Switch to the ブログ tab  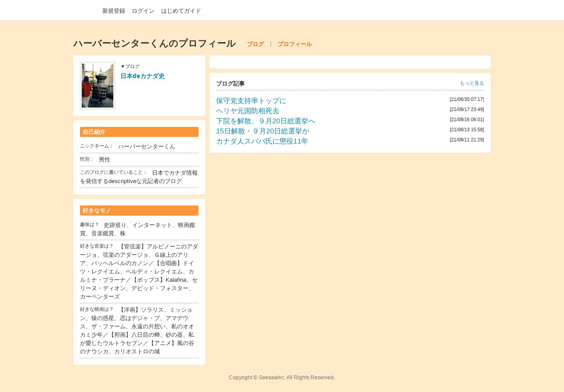pos(255,44)
